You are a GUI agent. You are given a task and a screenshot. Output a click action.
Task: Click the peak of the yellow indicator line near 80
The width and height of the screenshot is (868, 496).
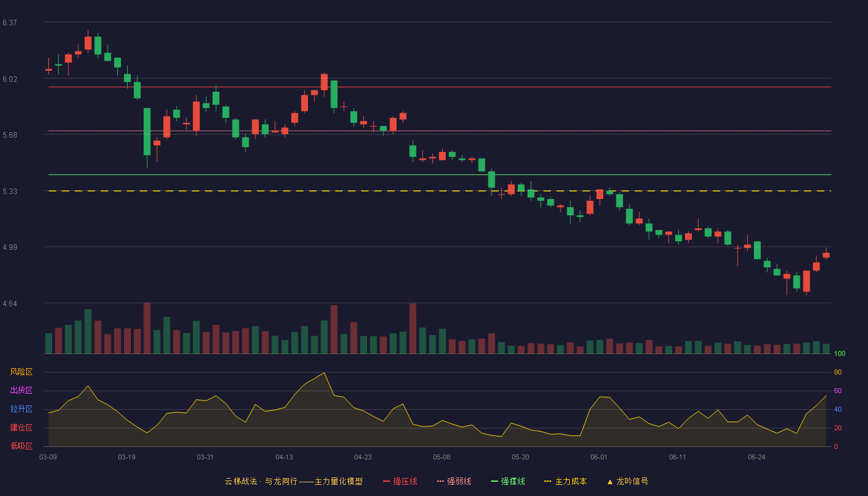[x=324, y=373]
